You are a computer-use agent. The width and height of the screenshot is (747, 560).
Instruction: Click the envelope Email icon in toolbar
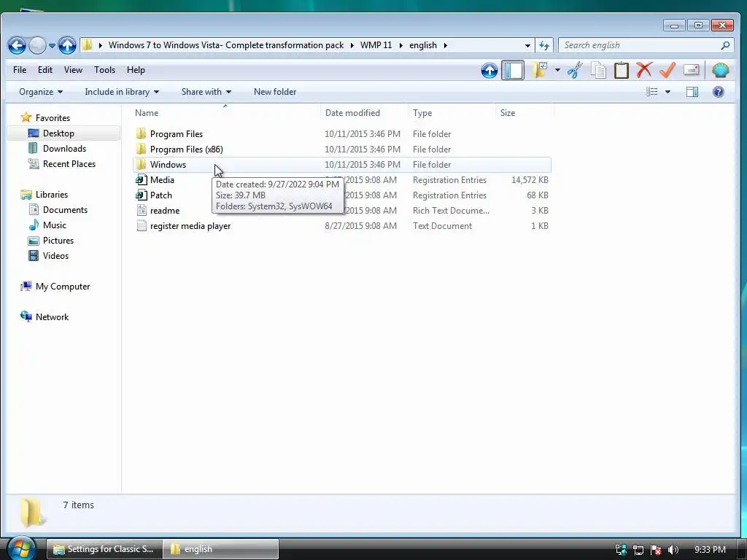pyautogui.click(x=692, y=71)
